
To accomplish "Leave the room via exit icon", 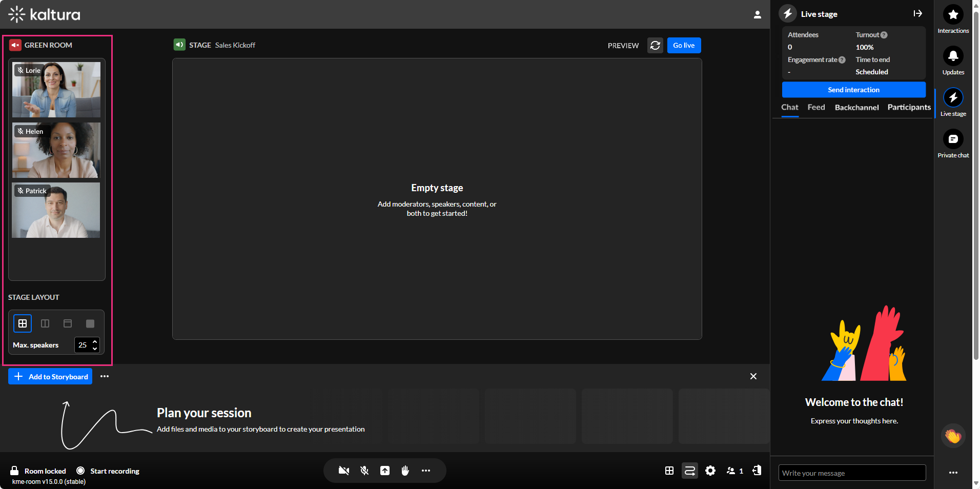I will coord(757,471).
